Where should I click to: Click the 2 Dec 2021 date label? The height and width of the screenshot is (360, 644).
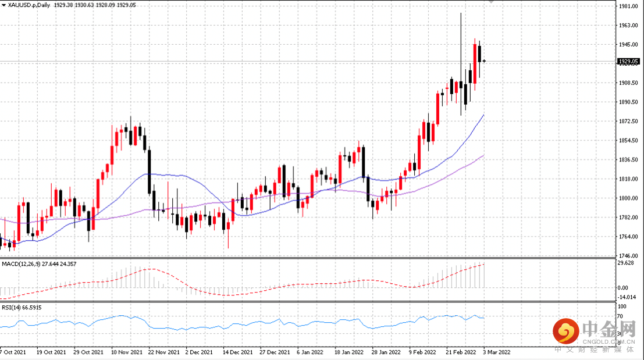(199, 352)
